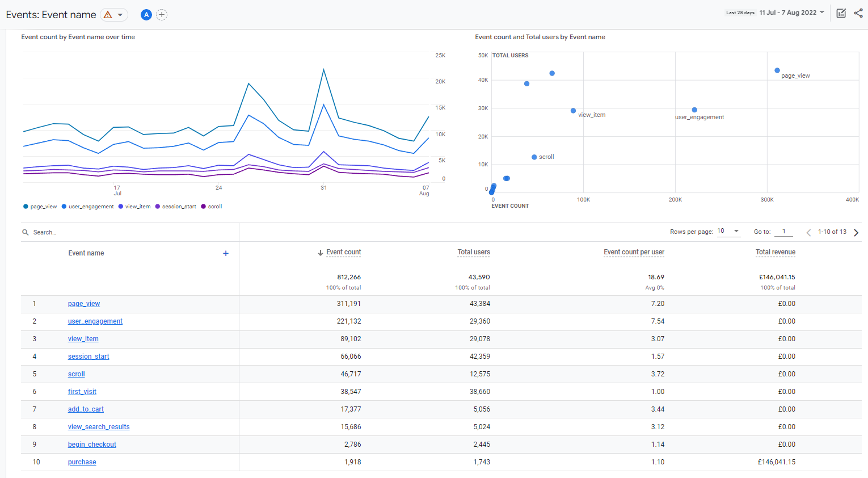Image resolution: width=868 pixels, height=478 pixels.
Task: Open the add_to_cart event link
Action: 86,409
